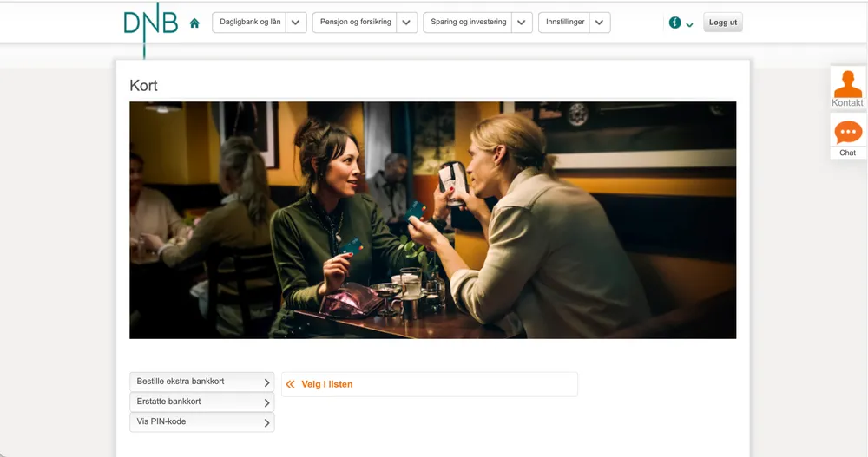Expand the Sparing og investering dropdown arrow
The image size is (868, 457).
(522, 23)
